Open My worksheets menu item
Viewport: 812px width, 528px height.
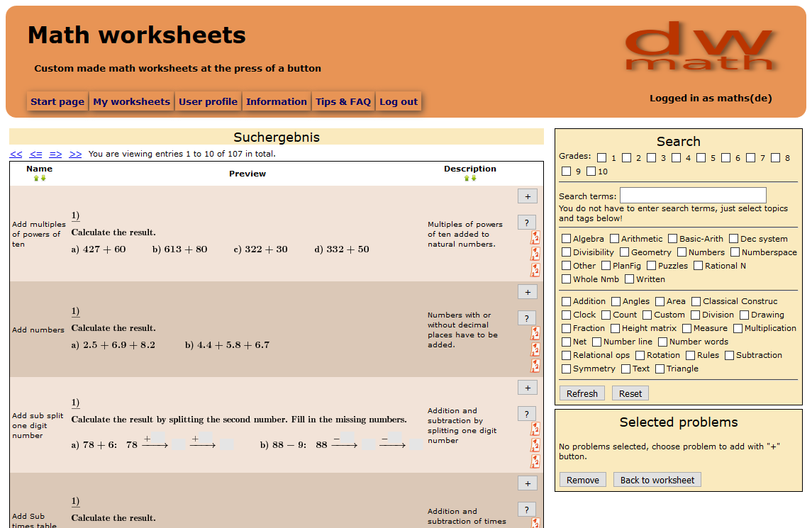(131, 101)
